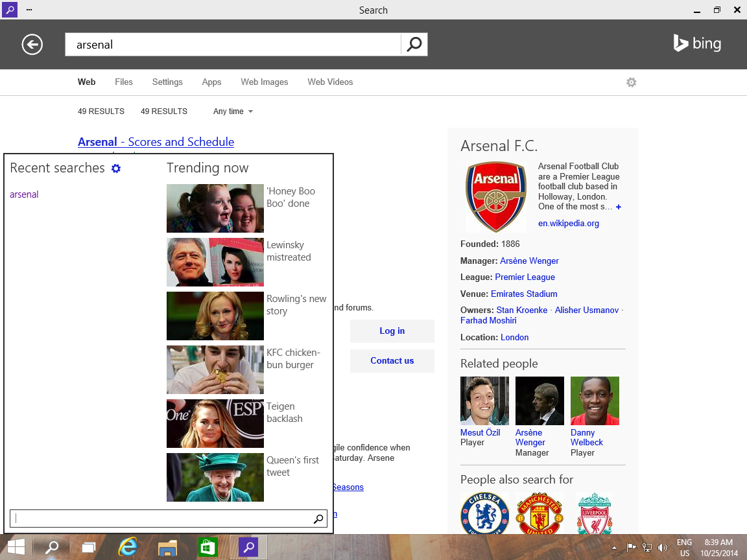
Task: Open the Premier League link
Action: (525, 277)
